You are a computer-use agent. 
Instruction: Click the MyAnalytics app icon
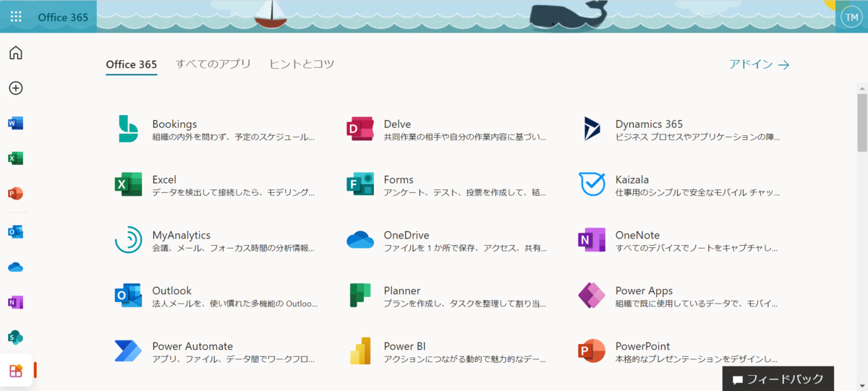pyautogui.click(x=128, y=240)
